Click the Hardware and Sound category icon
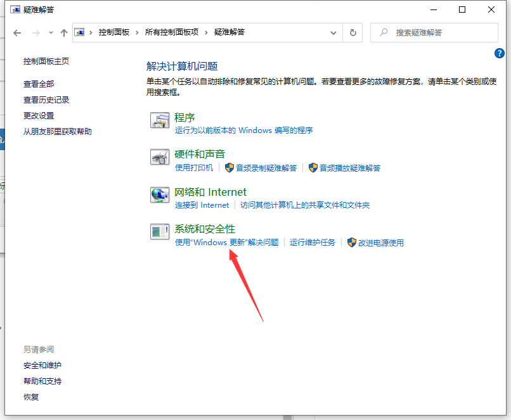511x420 pixels. 158,157
